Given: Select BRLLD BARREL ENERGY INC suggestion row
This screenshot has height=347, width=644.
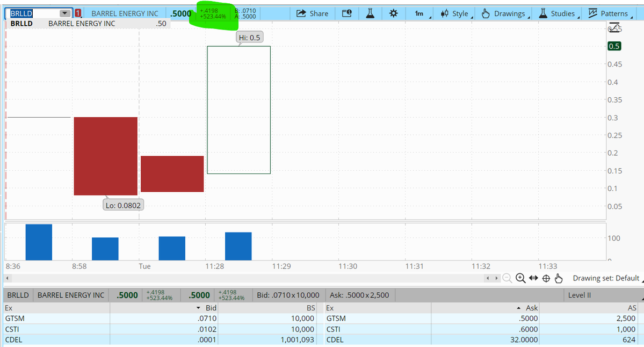Looking at the screenshot, I should 88,24.
